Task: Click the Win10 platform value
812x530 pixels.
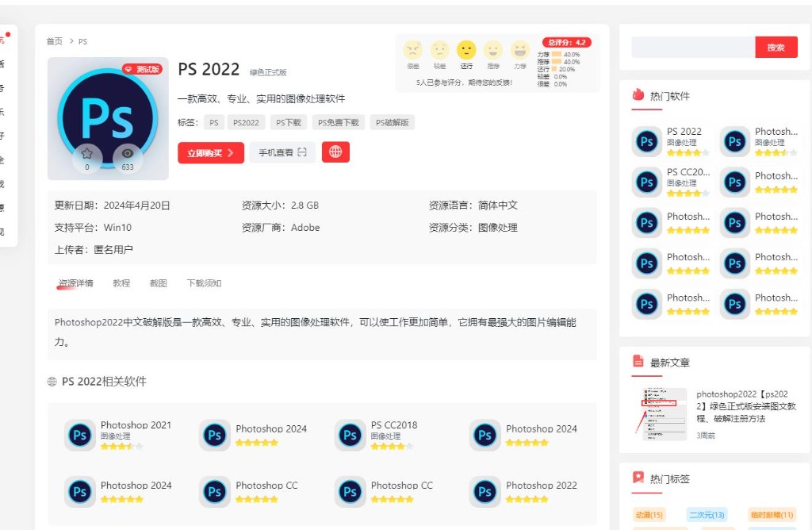Action: tap(117, 228)
